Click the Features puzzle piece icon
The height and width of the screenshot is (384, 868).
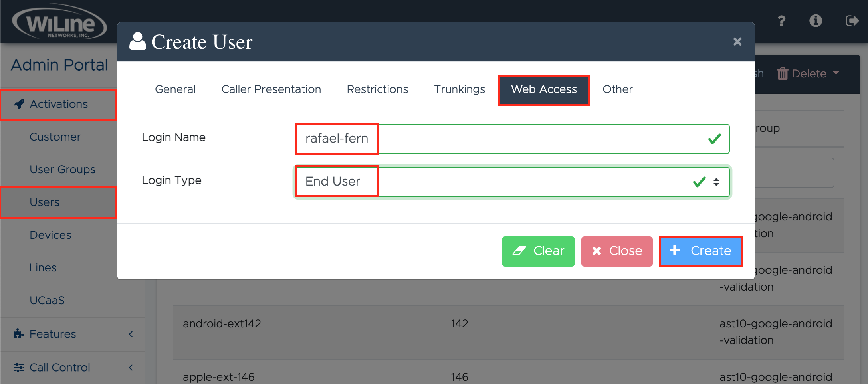pos(19,334)
